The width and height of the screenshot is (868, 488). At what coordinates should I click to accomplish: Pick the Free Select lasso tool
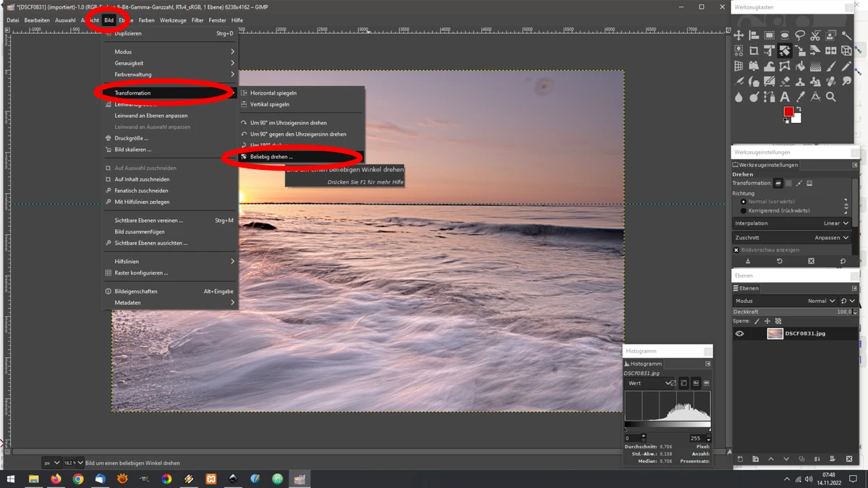point(800,35)
